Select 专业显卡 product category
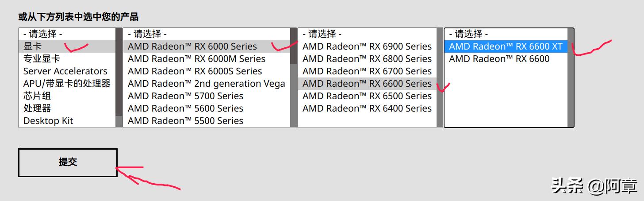 pyautogui.click(x=42, y=59)
